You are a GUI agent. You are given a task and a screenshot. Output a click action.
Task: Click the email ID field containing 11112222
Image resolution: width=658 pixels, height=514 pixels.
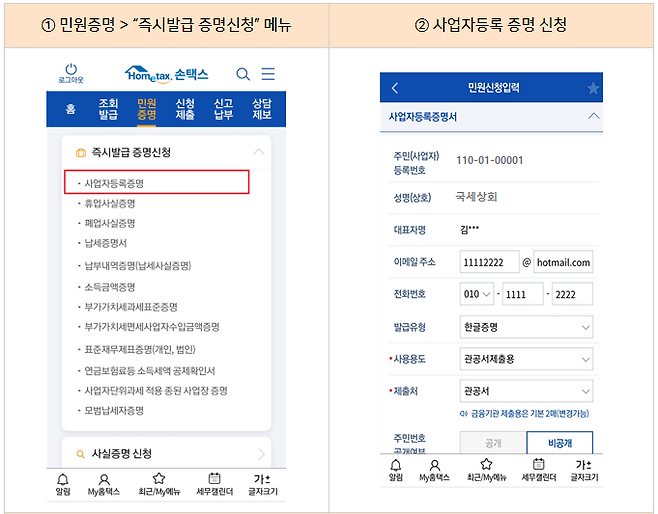pos(489,262)
